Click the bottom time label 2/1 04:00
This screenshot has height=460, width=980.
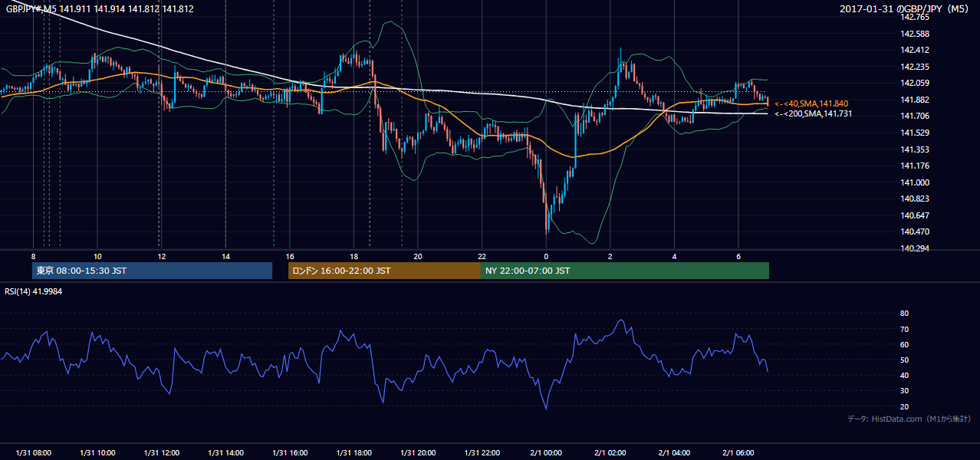coord(674,453)
